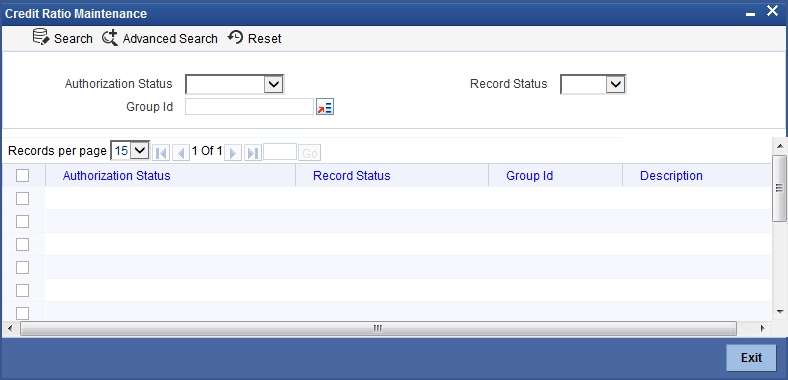Click the horizontal scrollbar left arrow
Image resolution: width=788 pixels, height=380 pixels.
pos(10,329)
